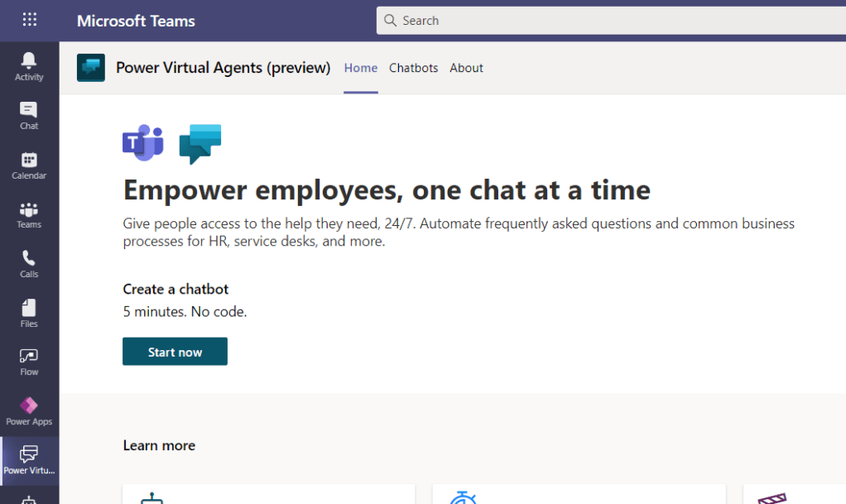Click the Microsoft Teams title text

pyautogui.click(x=136, y=21)
